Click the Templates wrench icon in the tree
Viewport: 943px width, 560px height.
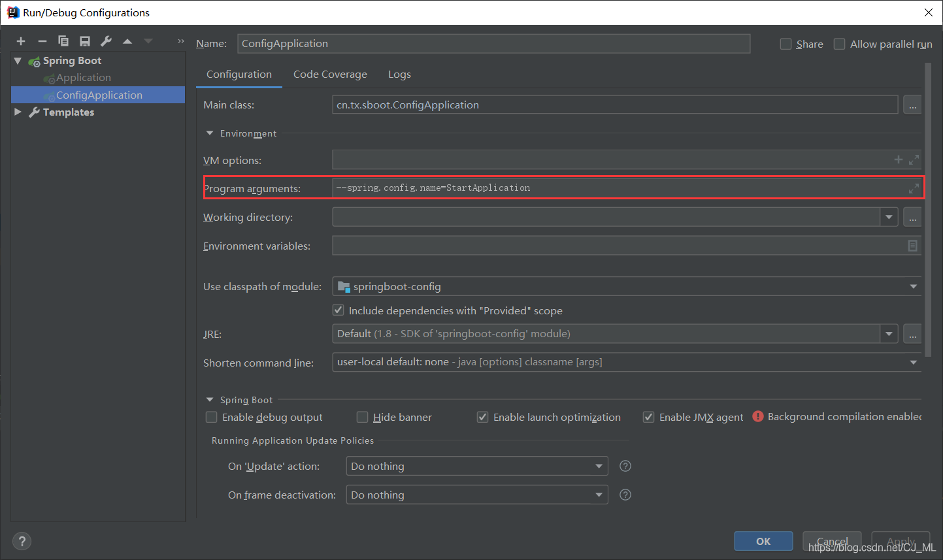coord(35,112)
